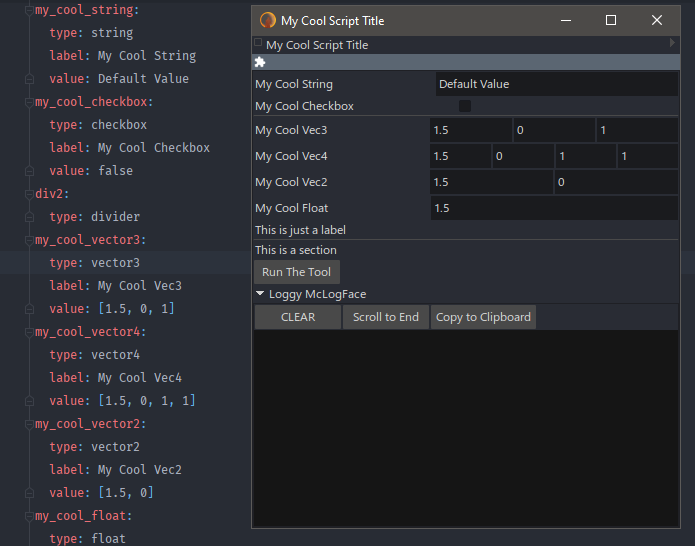Viewport: 695px width, 546px height.
Task: Click the small square icon beside panel title
Action: (x=259, y=43)
